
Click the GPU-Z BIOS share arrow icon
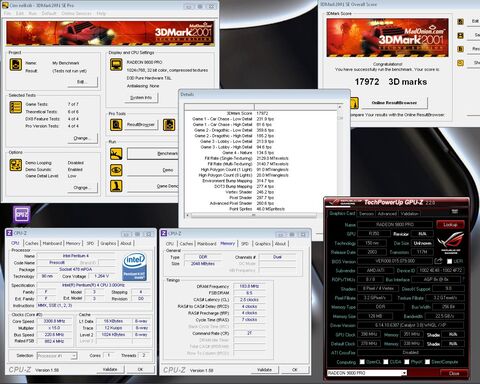click(438, 261)
